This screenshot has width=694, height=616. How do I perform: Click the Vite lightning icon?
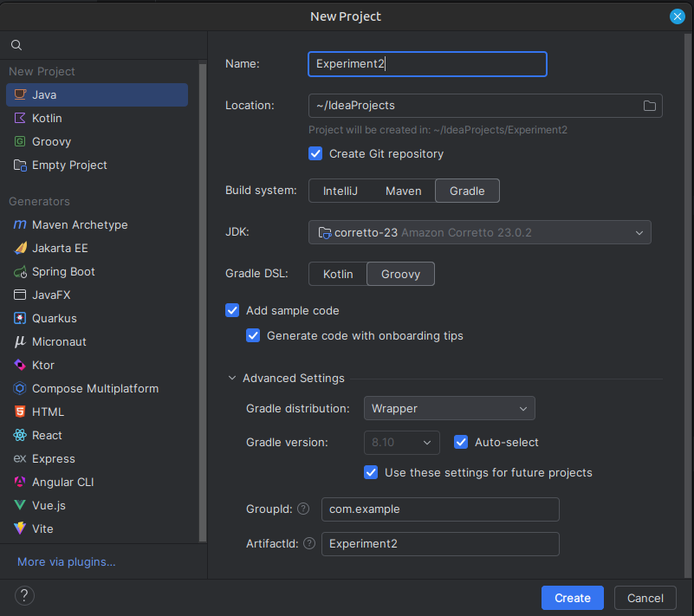coord(20,528)
